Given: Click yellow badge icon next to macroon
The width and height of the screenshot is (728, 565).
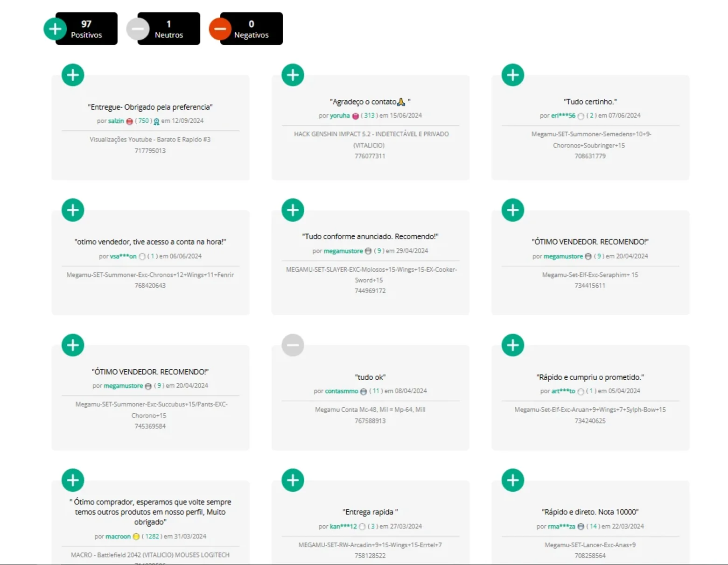Looking at the screenshot, I should coord(136,537).
